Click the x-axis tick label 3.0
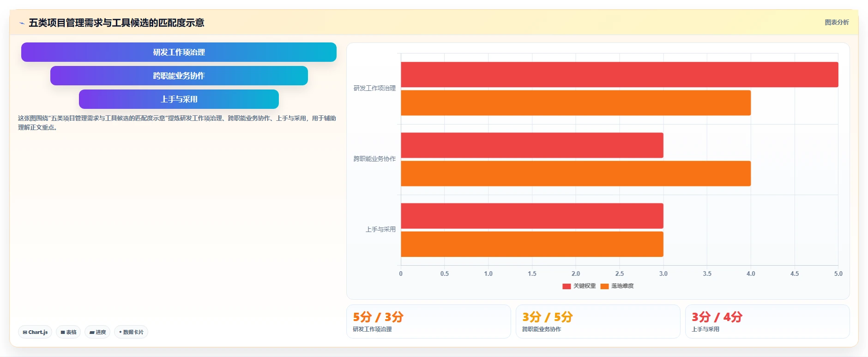Screen dimensions: 868x357 tap(663, 274)
